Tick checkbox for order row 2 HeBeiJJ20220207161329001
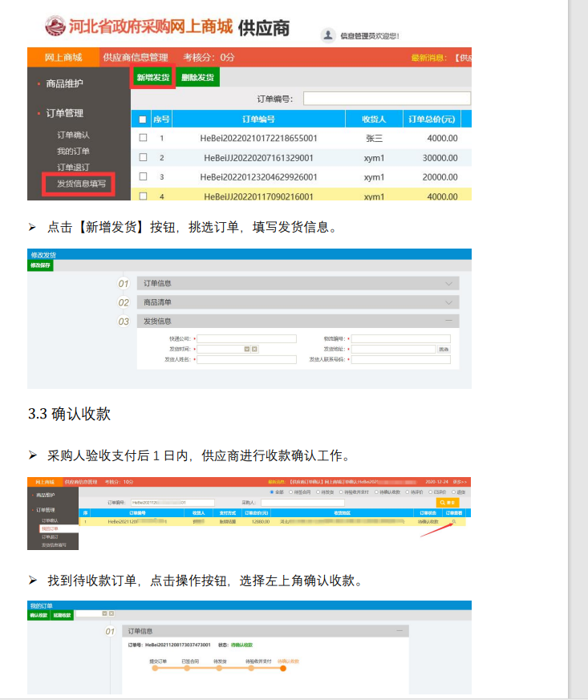 [143, 157]
